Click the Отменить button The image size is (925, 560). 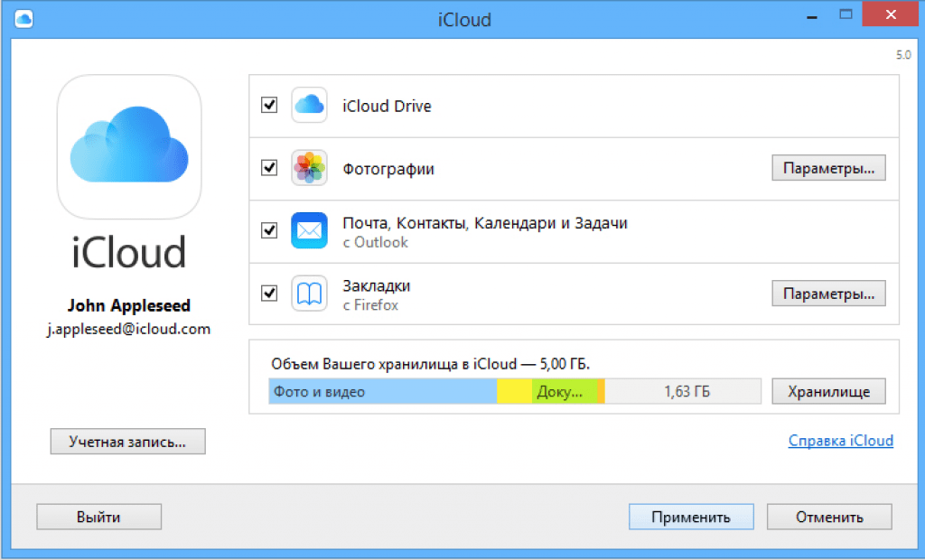(829, 517)
